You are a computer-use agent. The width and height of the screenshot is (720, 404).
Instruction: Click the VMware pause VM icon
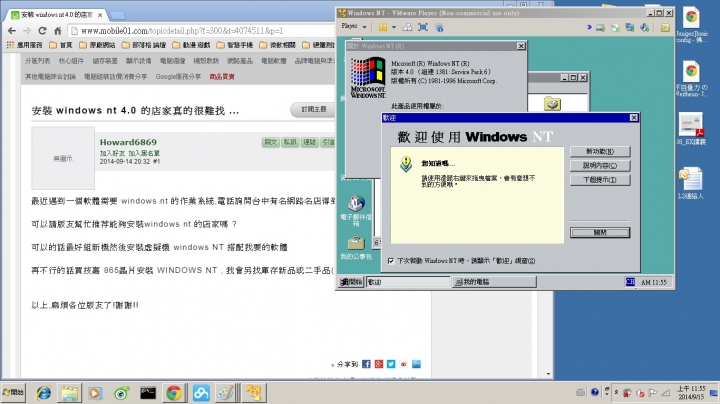point(382,28)
